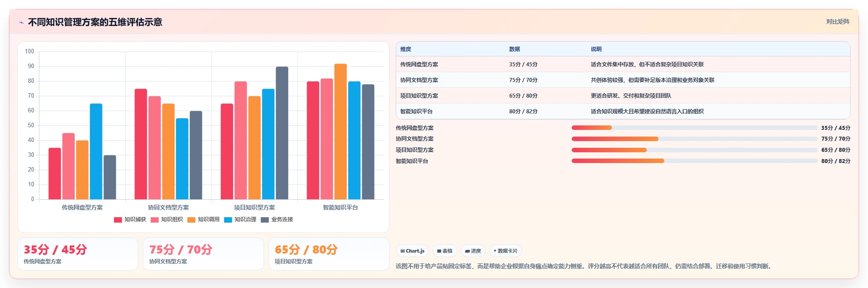This screenshot has width=868, height=288.
Task: Click the gray 业务连接 bar for 智能知识平台
Action: pos(368,142)
